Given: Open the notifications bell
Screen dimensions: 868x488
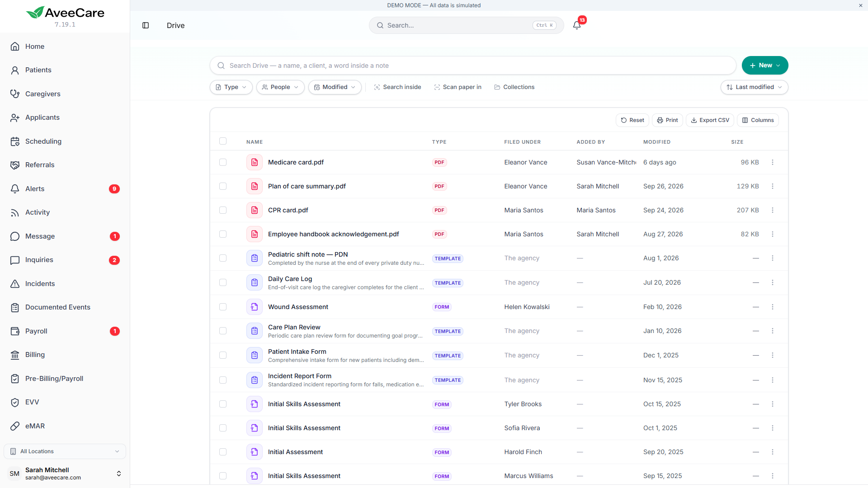Looking at the screenshot, I should (577, 25).
